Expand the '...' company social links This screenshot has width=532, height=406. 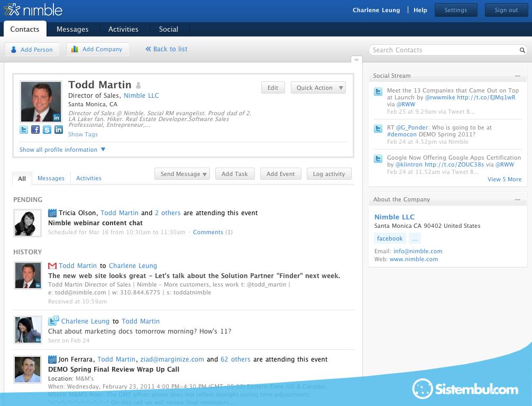(x=415, y=238)
